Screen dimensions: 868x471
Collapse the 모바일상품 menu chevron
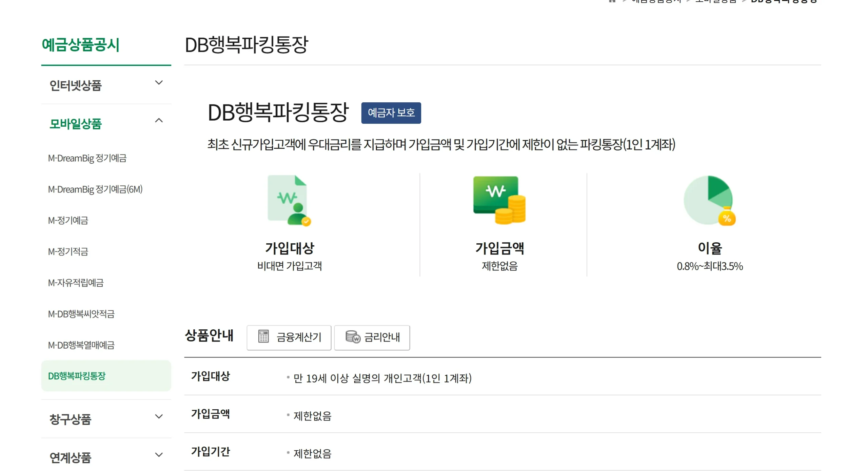click(x=159, y=121)
